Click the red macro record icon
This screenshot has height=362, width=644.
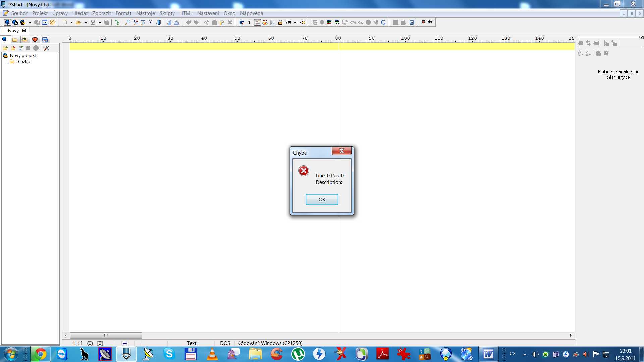(x=423, y=22)
